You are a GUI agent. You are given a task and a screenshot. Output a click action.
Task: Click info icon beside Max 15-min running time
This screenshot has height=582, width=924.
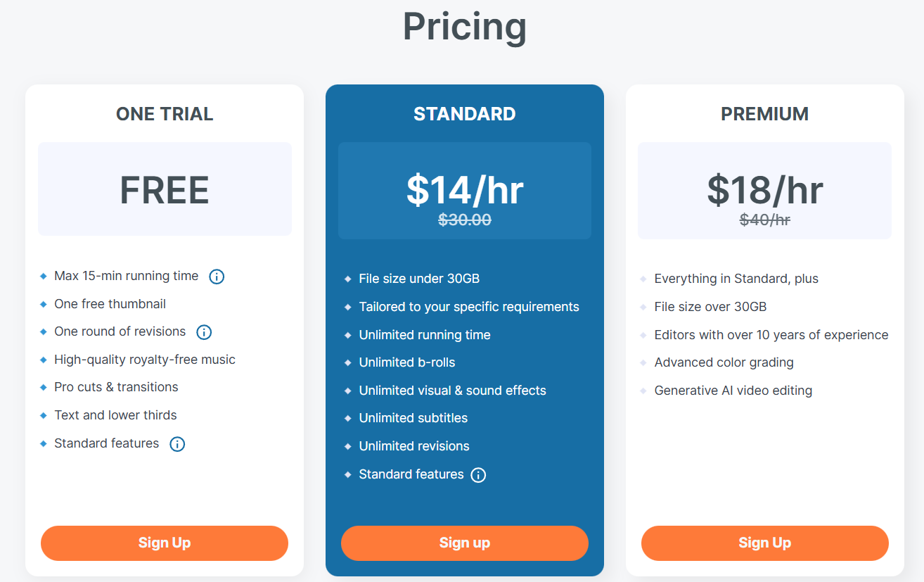pyautogui.click(x=217, y=277)
